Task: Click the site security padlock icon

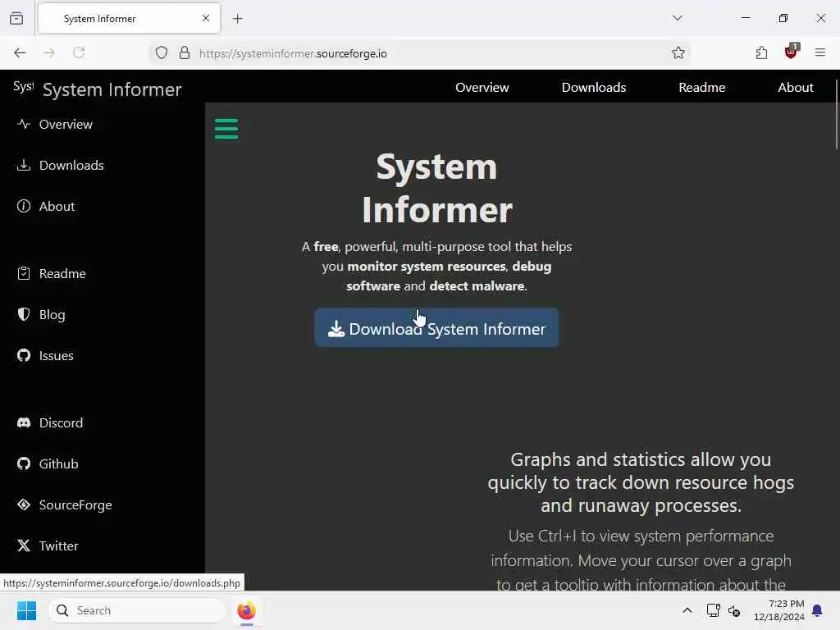Action: (x=185, y=52)
